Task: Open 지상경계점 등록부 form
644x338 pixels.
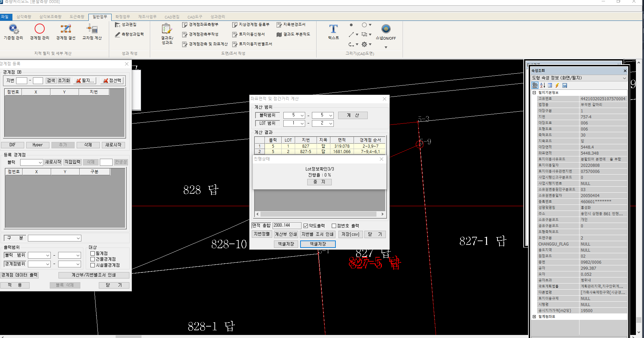Action: tap(251, 25)
